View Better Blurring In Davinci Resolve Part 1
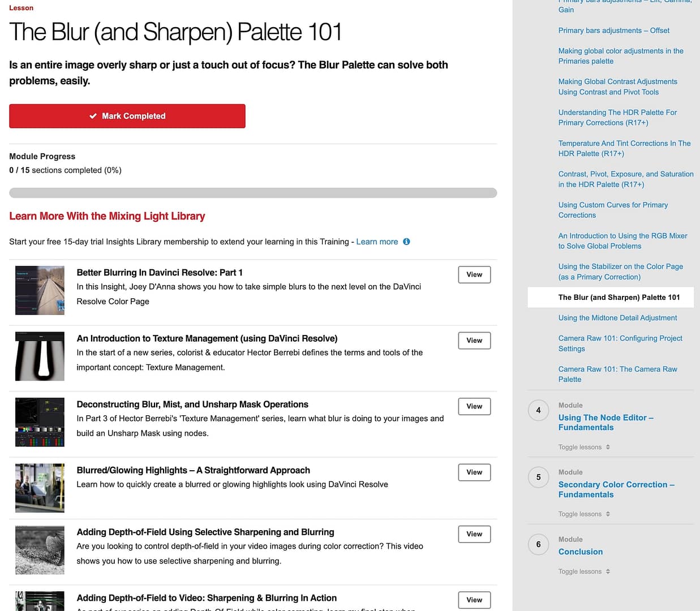This screenshot has height=611, width=700. [474, 275]
